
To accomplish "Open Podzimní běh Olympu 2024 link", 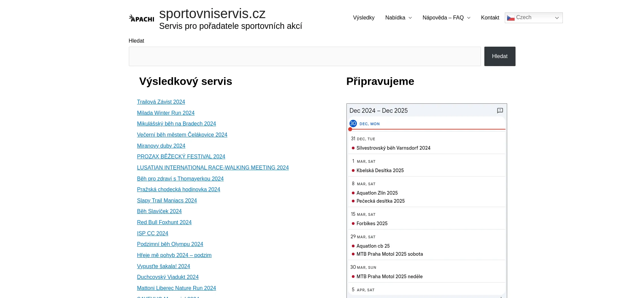I will (170, 244).
